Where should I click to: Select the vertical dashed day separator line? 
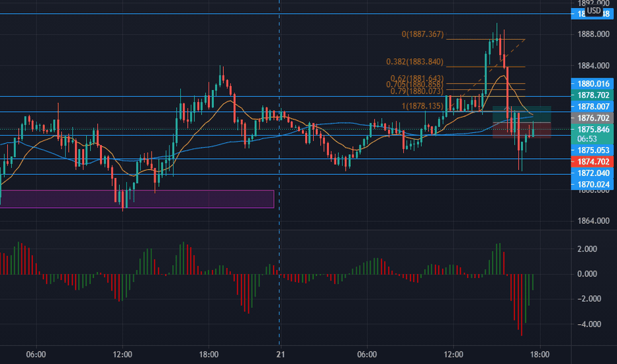[279, 173]
